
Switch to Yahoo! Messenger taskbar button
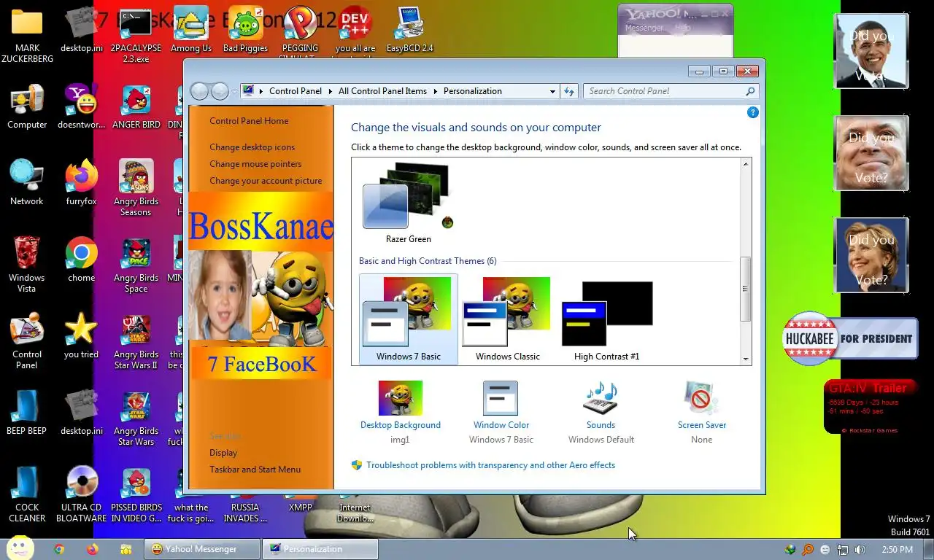coord(202,549)
